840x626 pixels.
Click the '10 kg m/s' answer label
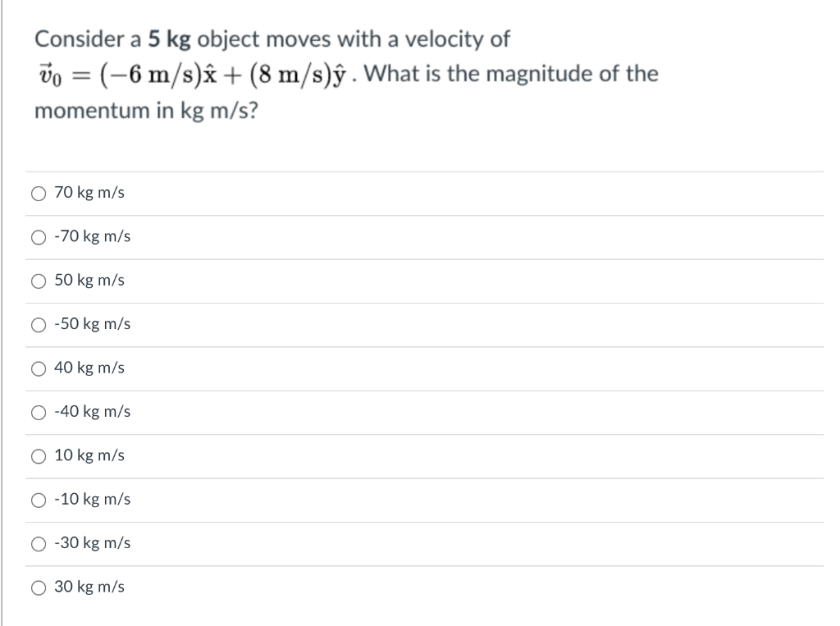click(x=89, y=455)
